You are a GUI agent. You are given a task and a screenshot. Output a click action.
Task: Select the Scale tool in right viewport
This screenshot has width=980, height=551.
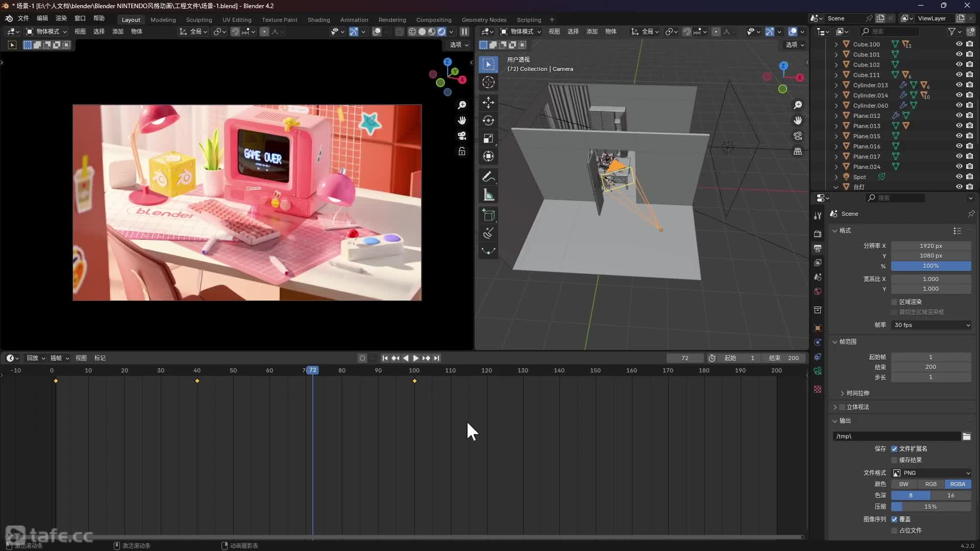click(x=488, y=138)
